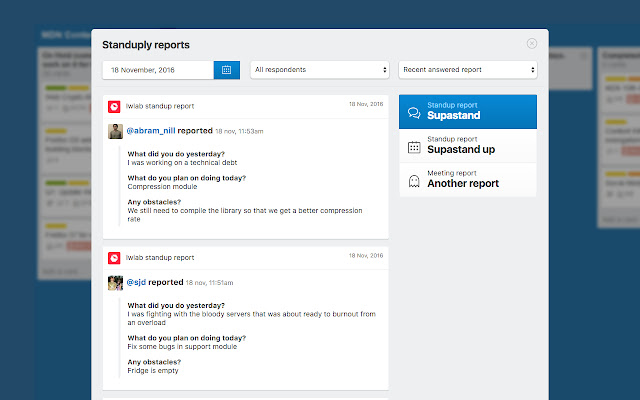Open the @abram_nill profile link
Screen dimensions: 640x400
[x=151, y=131]
